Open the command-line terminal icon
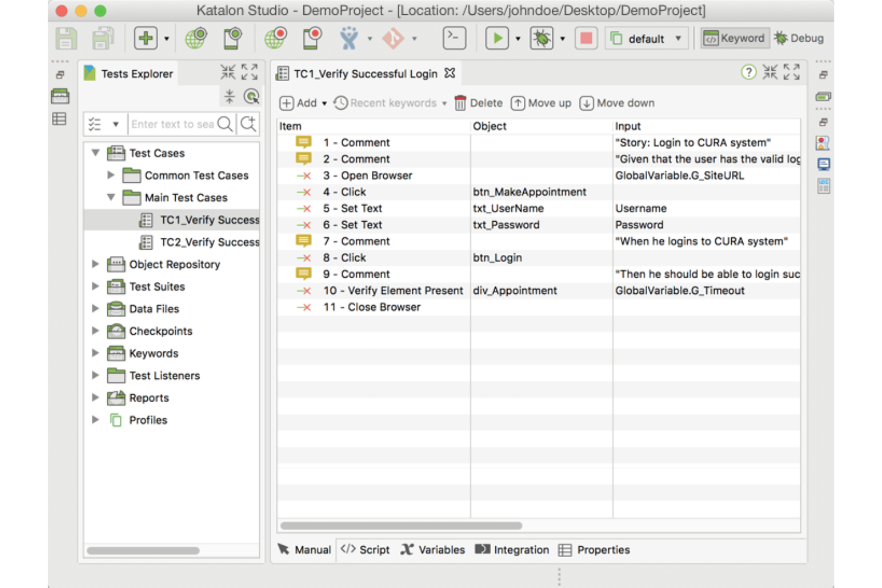 [x=454, y=38]
